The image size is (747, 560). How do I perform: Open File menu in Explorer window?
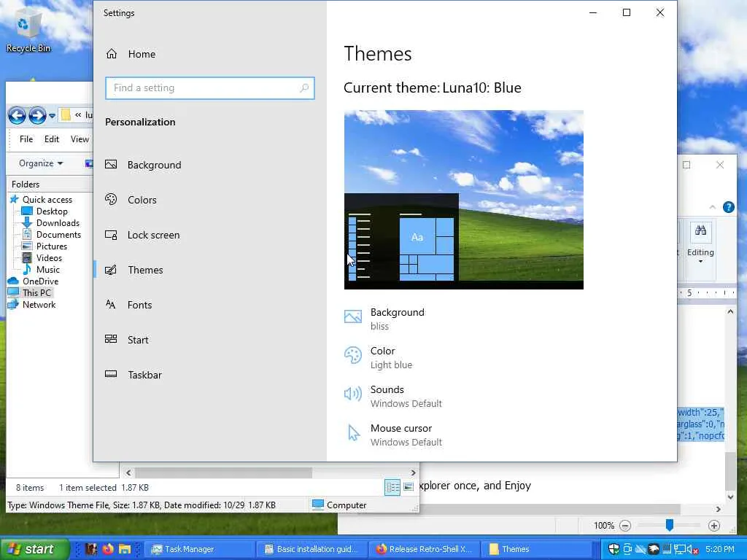coord(26,139)
